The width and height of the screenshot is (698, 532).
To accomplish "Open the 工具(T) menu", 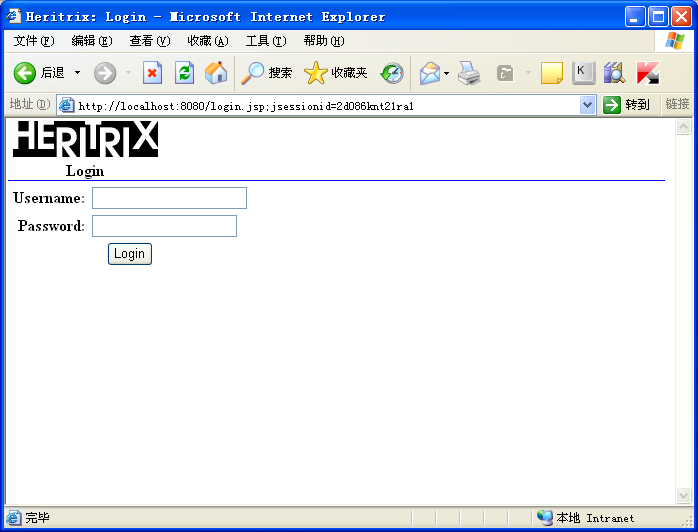I will [x=266, y=41].
